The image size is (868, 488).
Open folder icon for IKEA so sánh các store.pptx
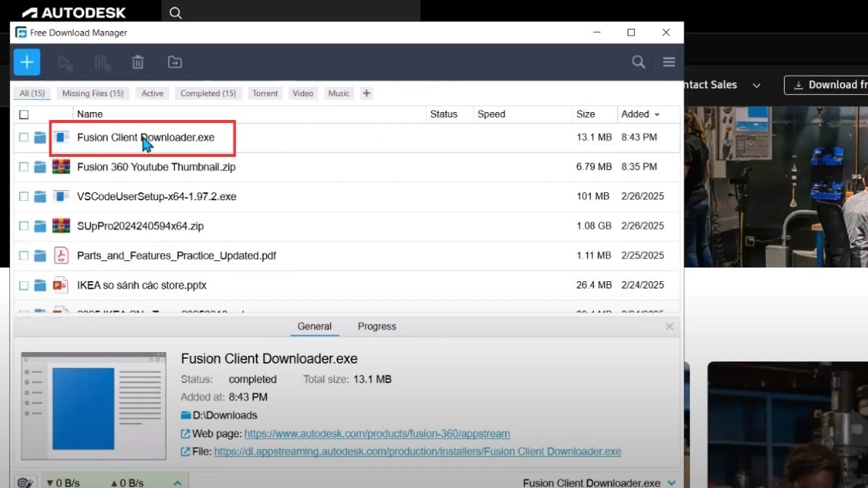click(x=41, y=286)
